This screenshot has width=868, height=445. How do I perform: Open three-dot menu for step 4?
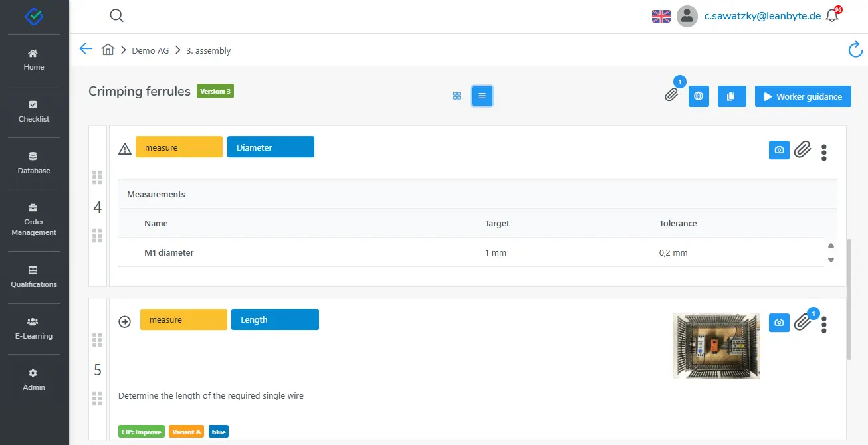824,152
